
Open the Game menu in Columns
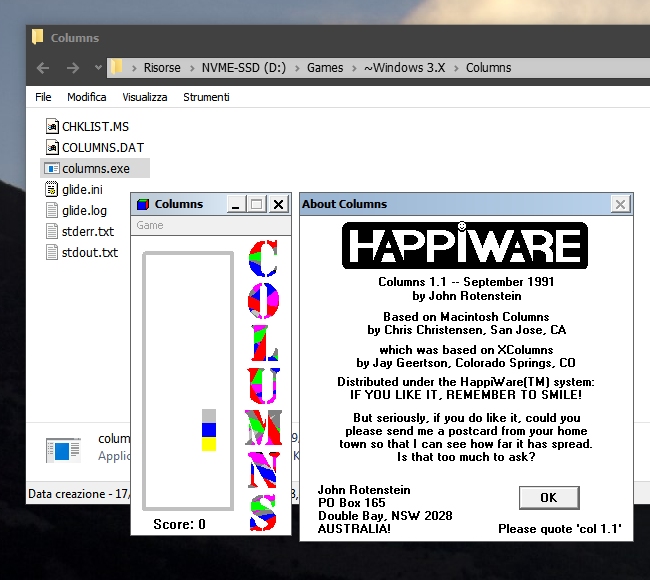(x=150, y=225)
